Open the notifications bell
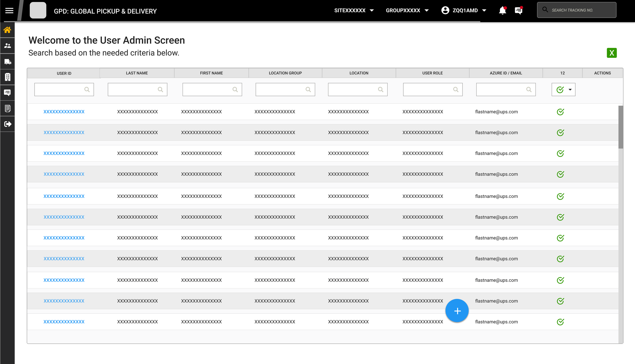This screenshot has width=635, height=364. pyautogui.click(x=502, y=10)
